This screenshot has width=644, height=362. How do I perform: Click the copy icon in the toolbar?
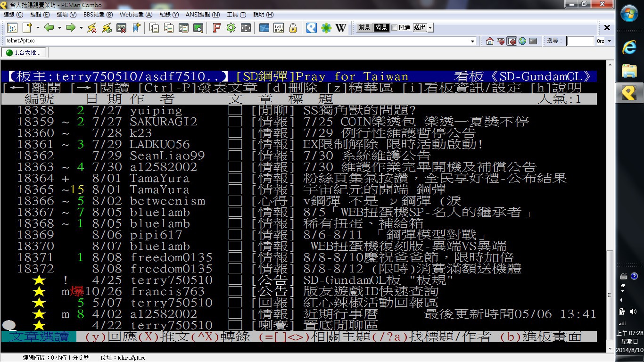pyautogui.click(x=154, y=28)
